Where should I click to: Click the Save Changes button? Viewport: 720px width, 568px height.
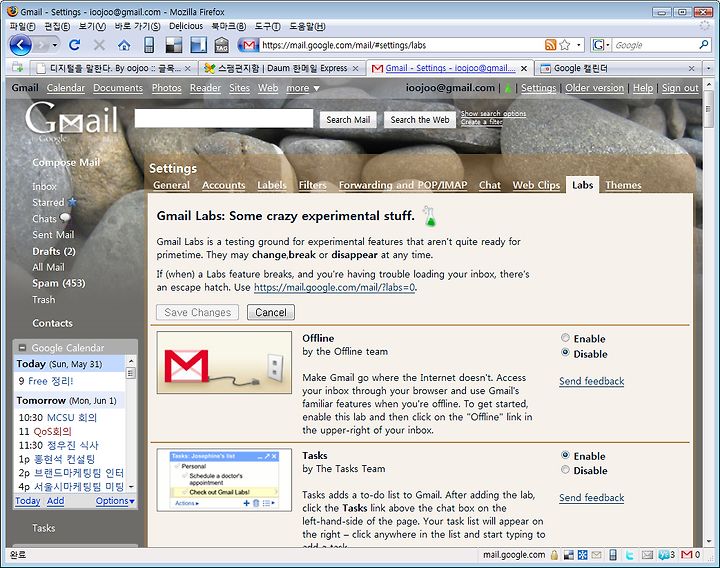click(197, 312)
